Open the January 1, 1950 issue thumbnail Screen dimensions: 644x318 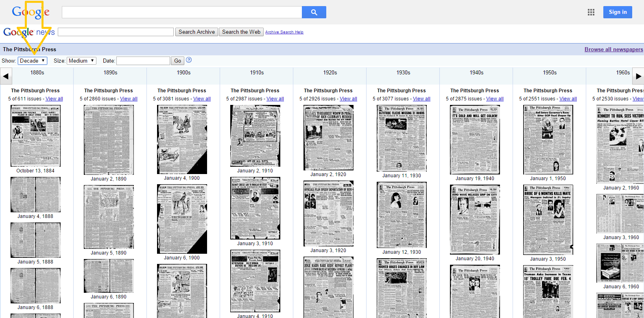548,139
